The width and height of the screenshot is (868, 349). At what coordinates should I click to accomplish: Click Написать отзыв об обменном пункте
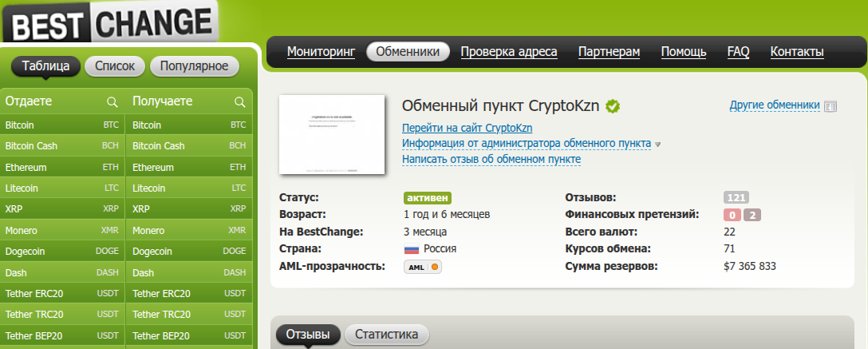coord(491,159)
